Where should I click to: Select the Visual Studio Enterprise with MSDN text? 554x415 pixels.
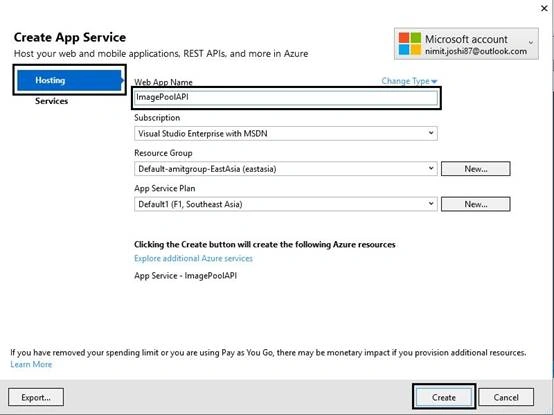[202, 134]
